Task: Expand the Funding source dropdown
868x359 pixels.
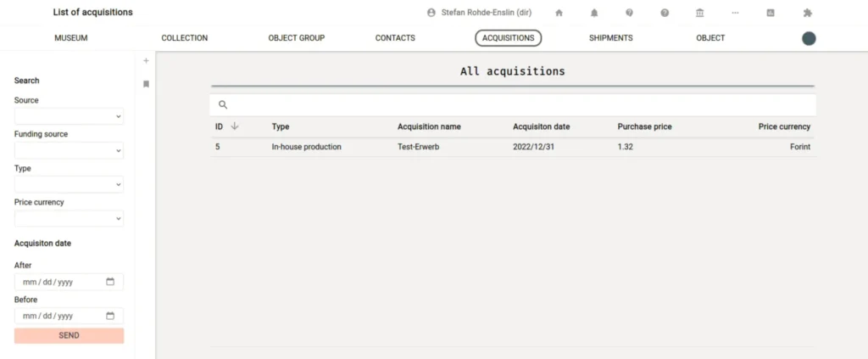Action: click(x=70, y=150)
